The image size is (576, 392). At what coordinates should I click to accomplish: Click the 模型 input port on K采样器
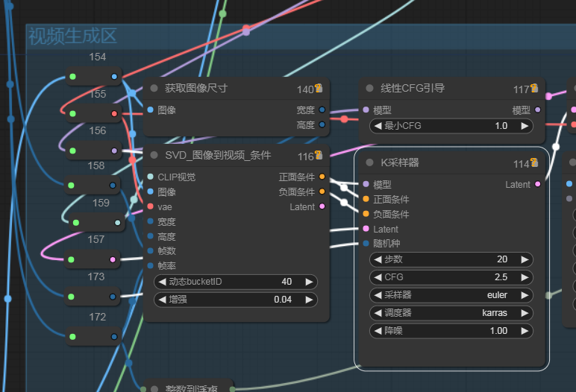click(366, 184)
